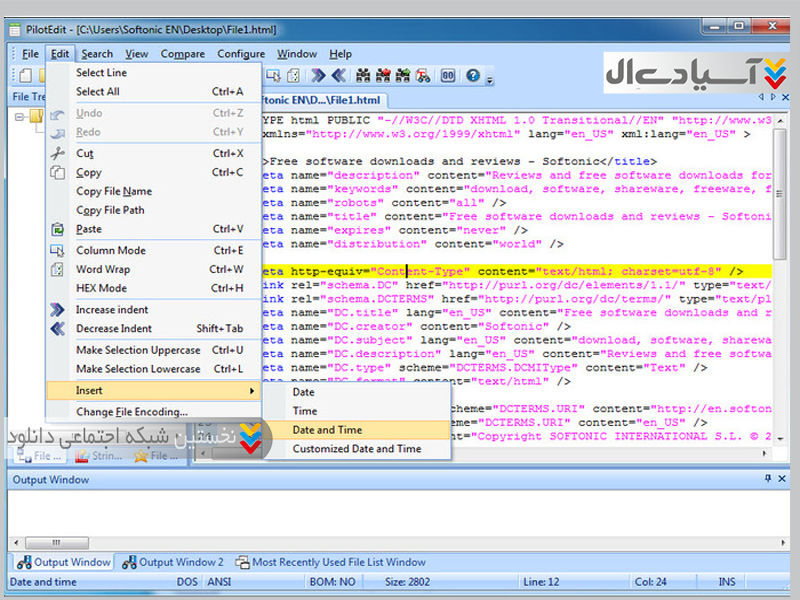Select Change File Encoding menu entry
Screen dimensions: 800x600
(x=131, y=412)
